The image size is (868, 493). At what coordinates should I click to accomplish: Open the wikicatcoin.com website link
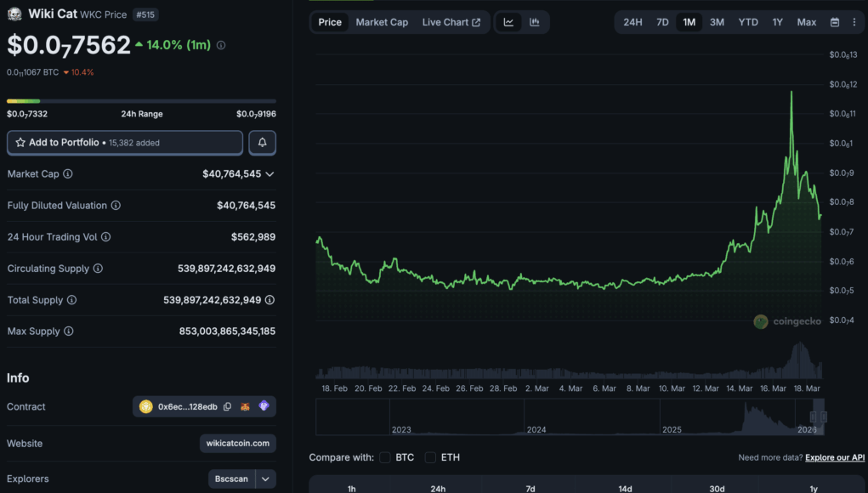point(238,444)
